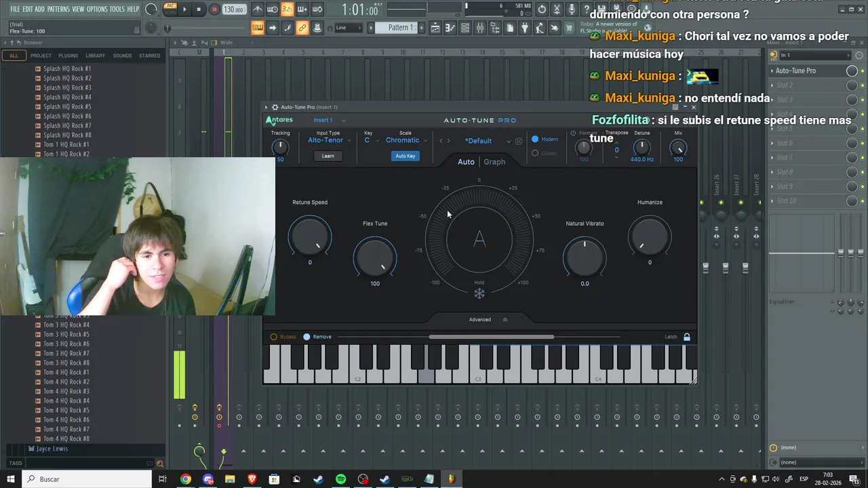Click the Auto Key button
This screenshot has width=868, height=488.
coord(406,156)
